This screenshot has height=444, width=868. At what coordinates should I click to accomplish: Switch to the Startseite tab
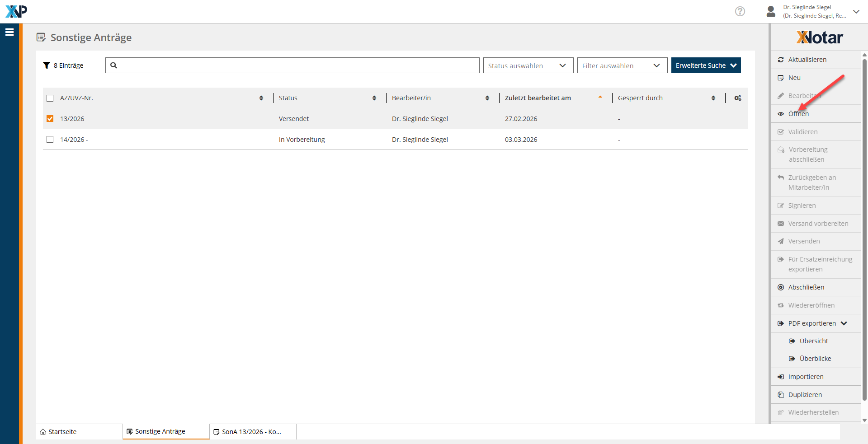tap(62, 432)
